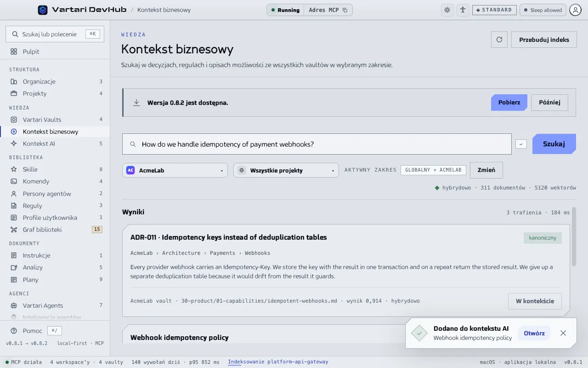This screenshot has height=368, width=588.
Task: Open the Komendy menu item
Action: pyautogui.click(x=55, y=181)
